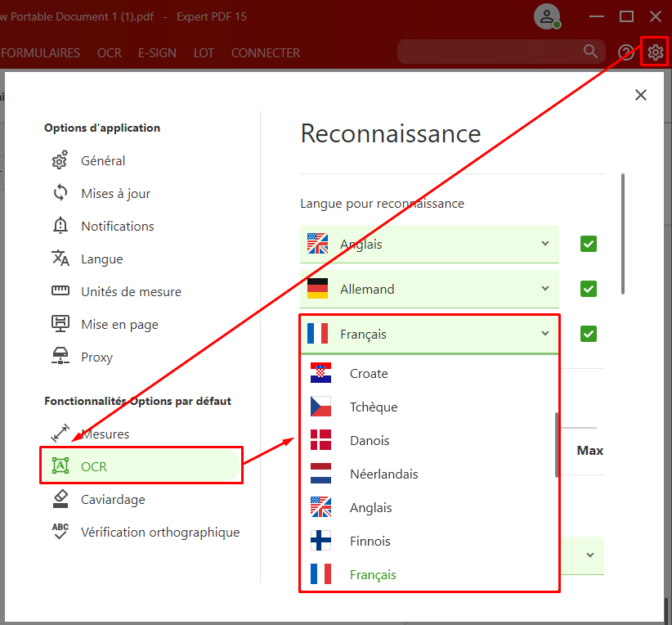
Task: Click the Mises à jour refresh icon
Action: point(60,192)
